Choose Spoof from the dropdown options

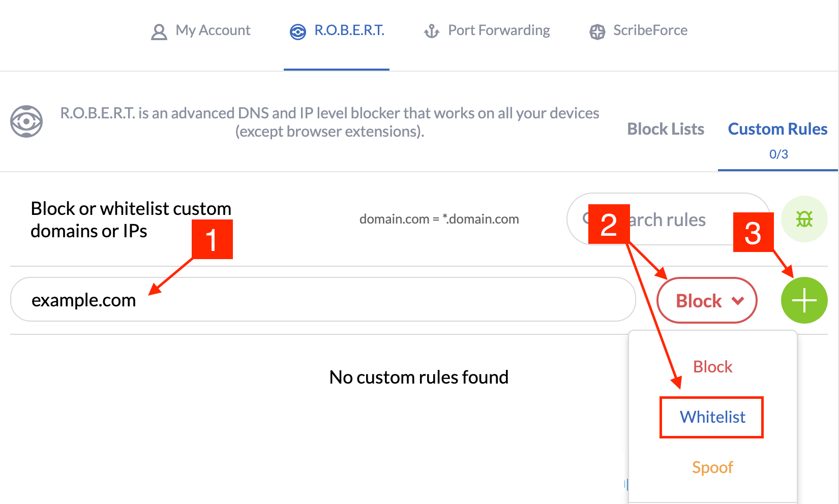pos(712,467)
